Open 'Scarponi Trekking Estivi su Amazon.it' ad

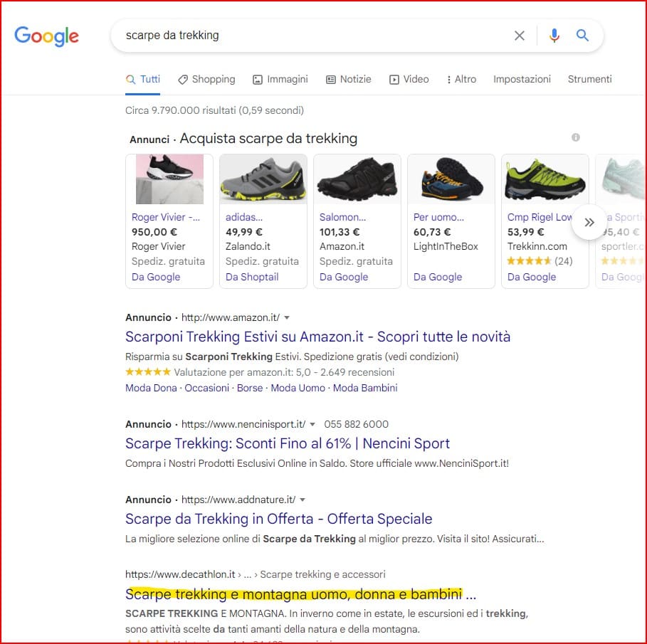point(317,337)
